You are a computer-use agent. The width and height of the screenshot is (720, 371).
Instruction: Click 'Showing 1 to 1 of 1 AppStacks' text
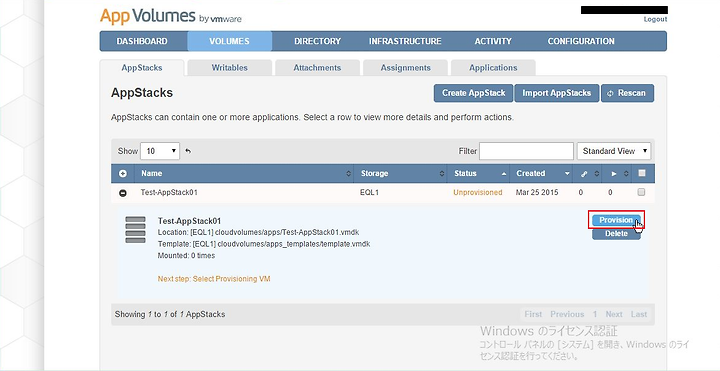[170, 315]
